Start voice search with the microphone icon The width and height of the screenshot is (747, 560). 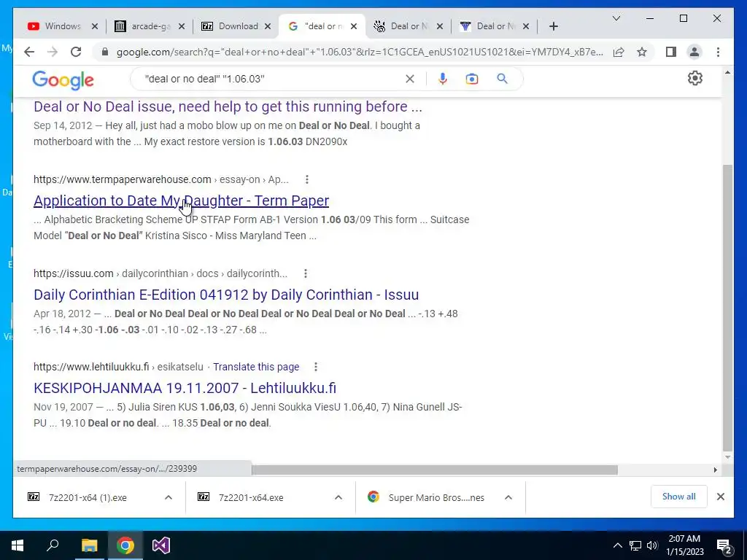[443, 79]
